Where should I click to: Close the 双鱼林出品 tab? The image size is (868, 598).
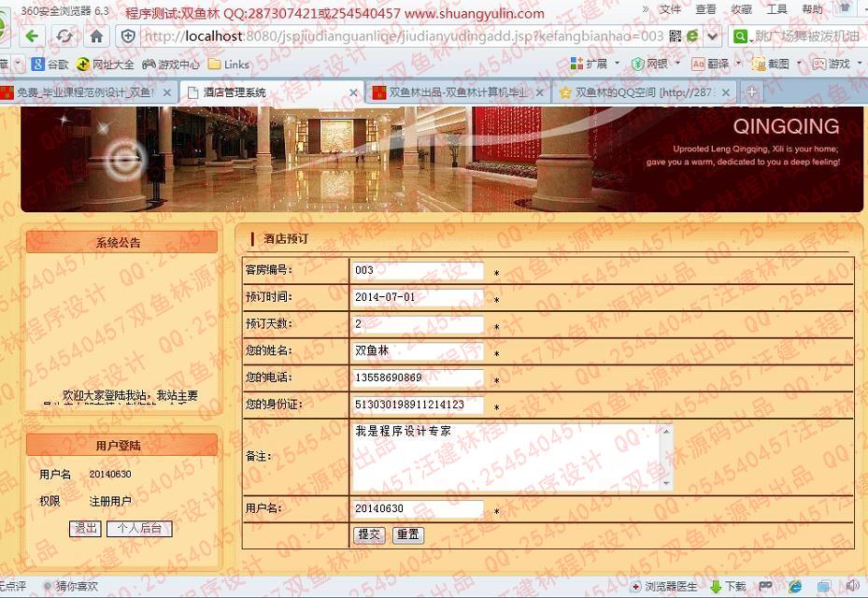coord(540,93)
